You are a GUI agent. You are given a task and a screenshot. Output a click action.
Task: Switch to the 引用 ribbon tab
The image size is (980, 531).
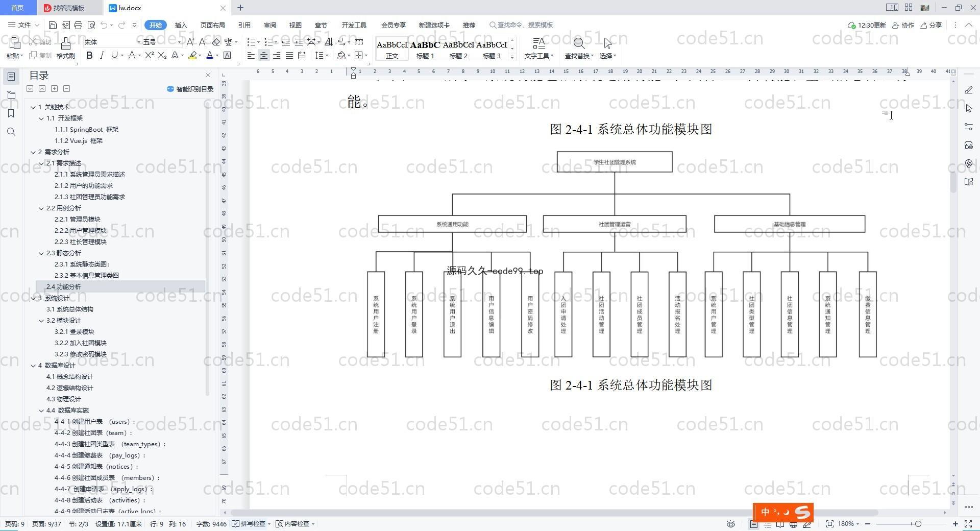(244, 25)
